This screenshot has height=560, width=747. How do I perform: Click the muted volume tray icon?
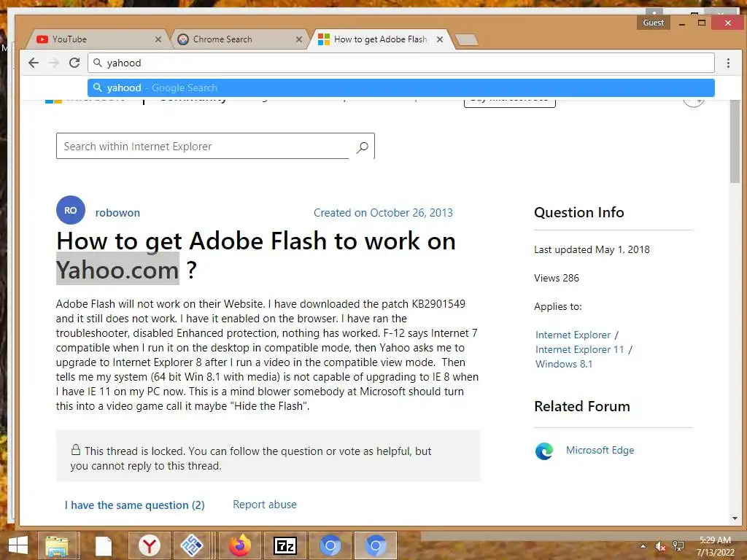(x=660, y=546)
